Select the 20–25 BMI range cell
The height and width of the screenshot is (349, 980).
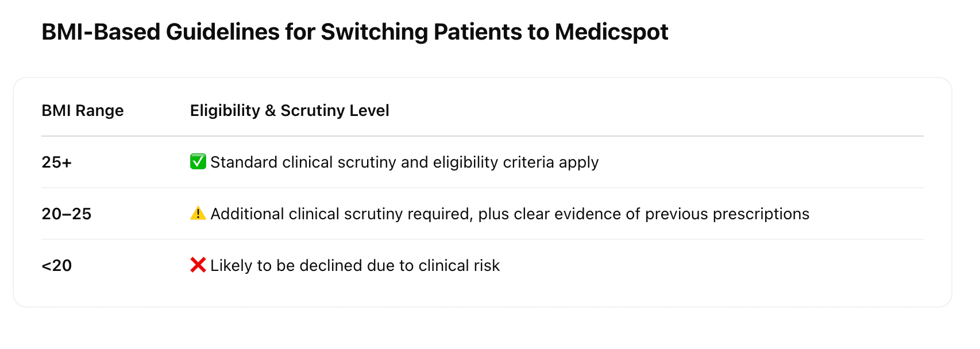coord(67,214)
